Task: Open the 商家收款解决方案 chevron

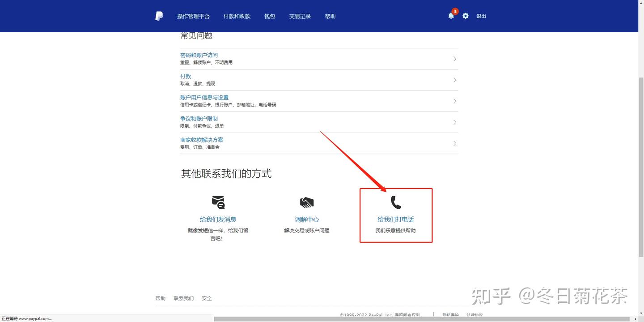Action: click(x=454, y=143)
